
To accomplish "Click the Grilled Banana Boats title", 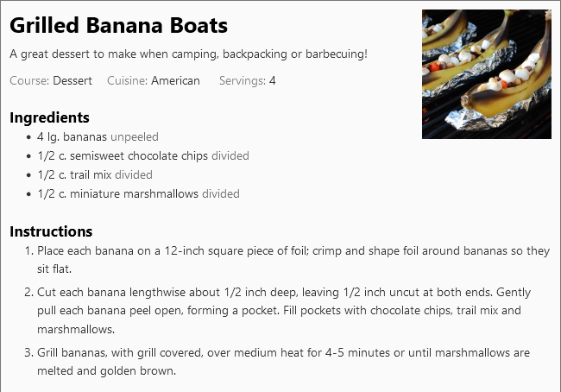I will 118,25.
